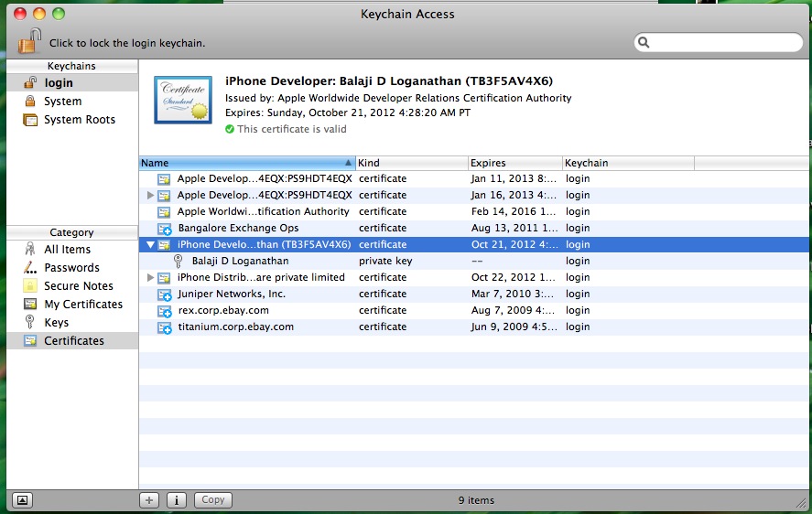Click the large Certificate Standard image

coord(183,100)
